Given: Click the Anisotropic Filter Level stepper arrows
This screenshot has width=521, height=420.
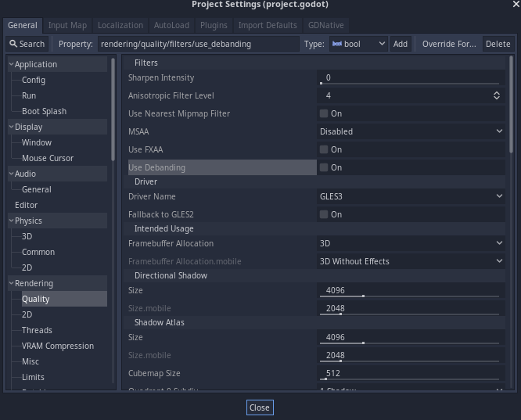Looking at the screenshot, I should pos(496,95).
